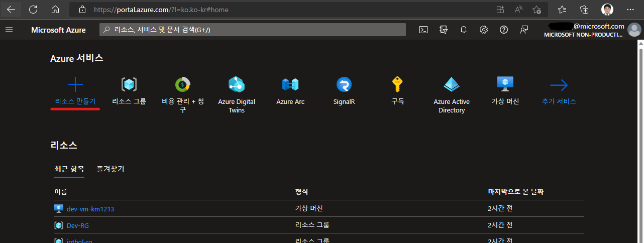644x243 pixels.
Task: Click the 이름 column header
Action: pyautogui.click(x=61, y=192)
